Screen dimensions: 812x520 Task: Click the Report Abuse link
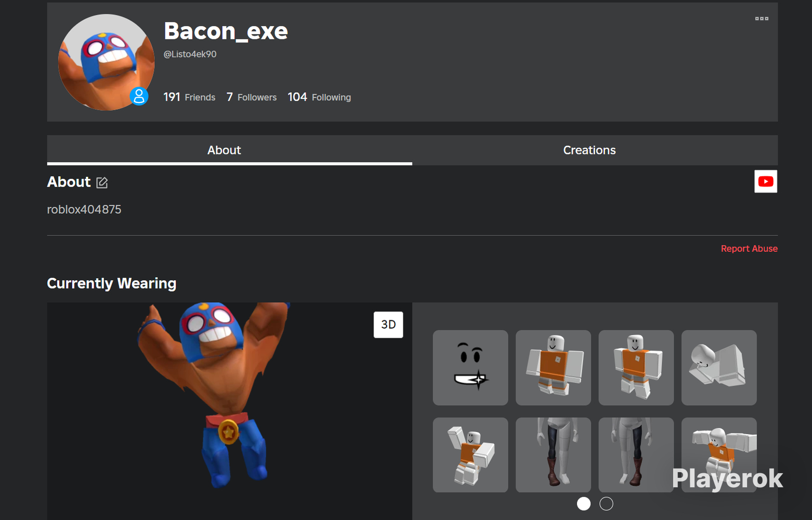(x=749, y=249)
